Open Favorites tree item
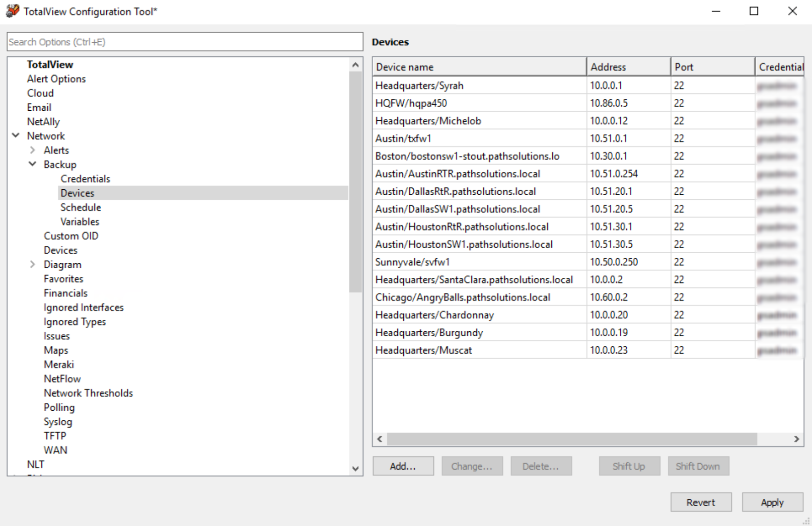Image resolution: width=812 pixels, height=526 pixels. coord(64,279)
